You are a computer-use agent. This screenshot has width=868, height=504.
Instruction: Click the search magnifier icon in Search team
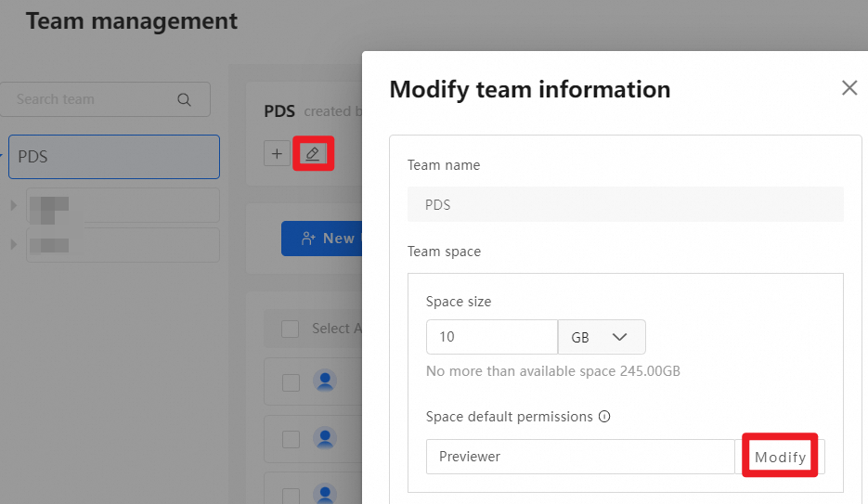(x=184, y=99)
